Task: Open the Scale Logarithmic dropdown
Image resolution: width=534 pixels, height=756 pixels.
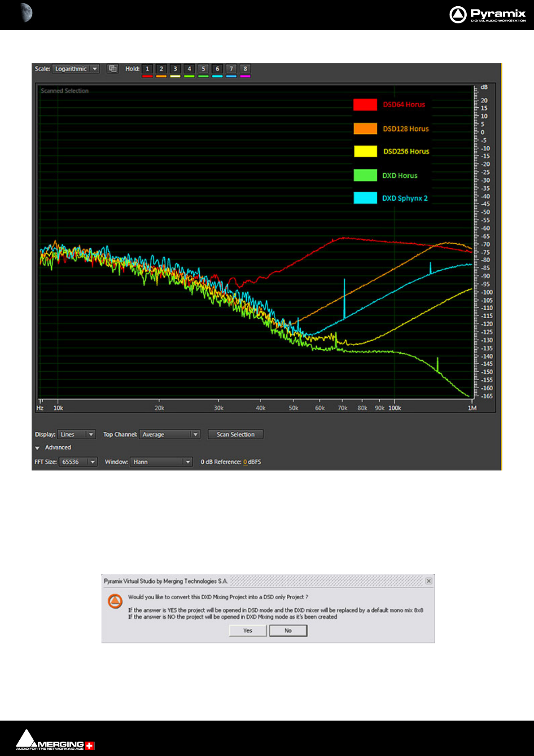Action: pyautogui.click(x=75, y=69)
